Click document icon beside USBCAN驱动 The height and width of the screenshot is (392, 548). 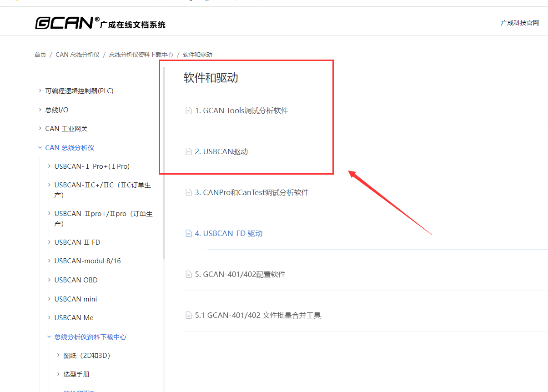point(188,151)
